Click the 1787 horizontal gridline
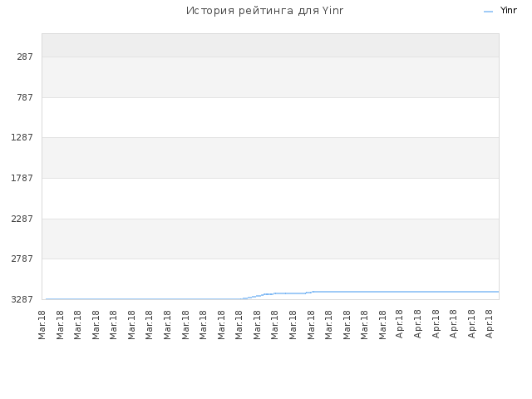Screen dimensions: 532x399 click(270, 178)
